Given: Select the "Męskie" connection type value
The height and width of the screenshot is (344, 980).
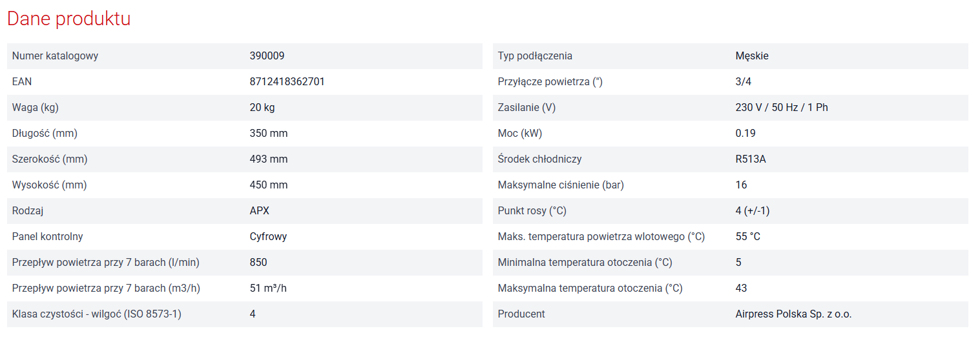Looking at the screenshot, I should pyautogui.click(x=752, y=56).
